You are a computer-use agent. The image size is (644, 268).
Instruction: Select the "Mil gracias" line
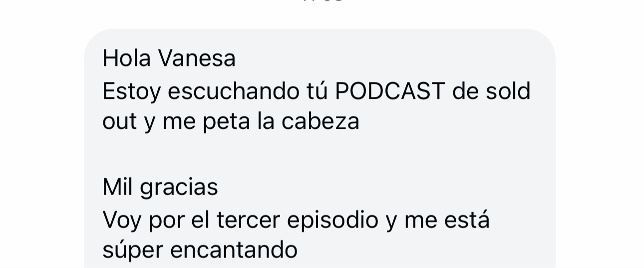click(x=160, y=187)
